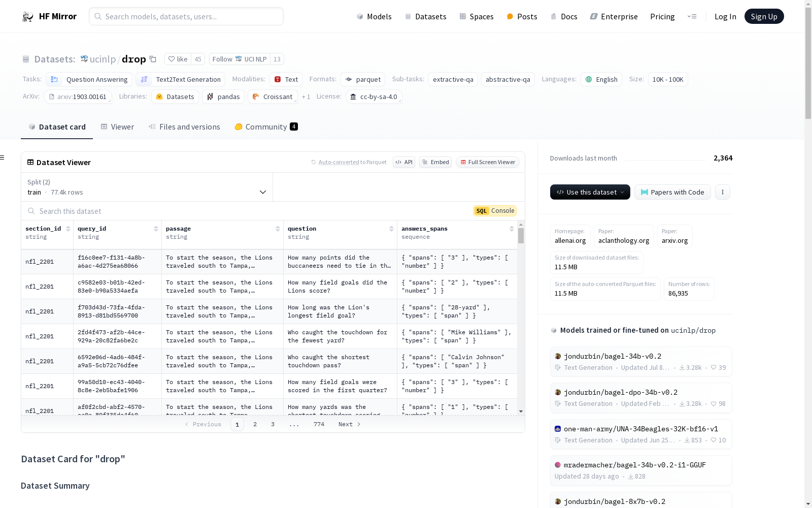The image size is (812, 508).
Task: Click the Papers with Code button
Action: point(672,192)
